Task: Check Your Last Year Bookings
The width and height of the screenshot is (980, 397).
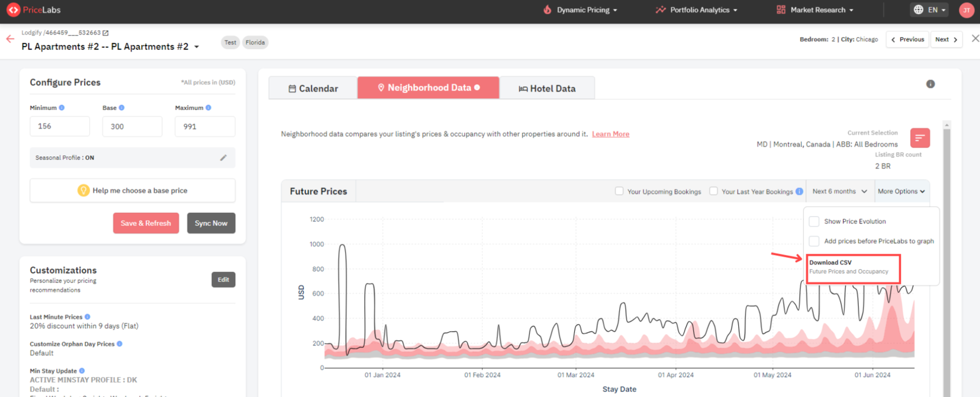Action: coord(713,191)
